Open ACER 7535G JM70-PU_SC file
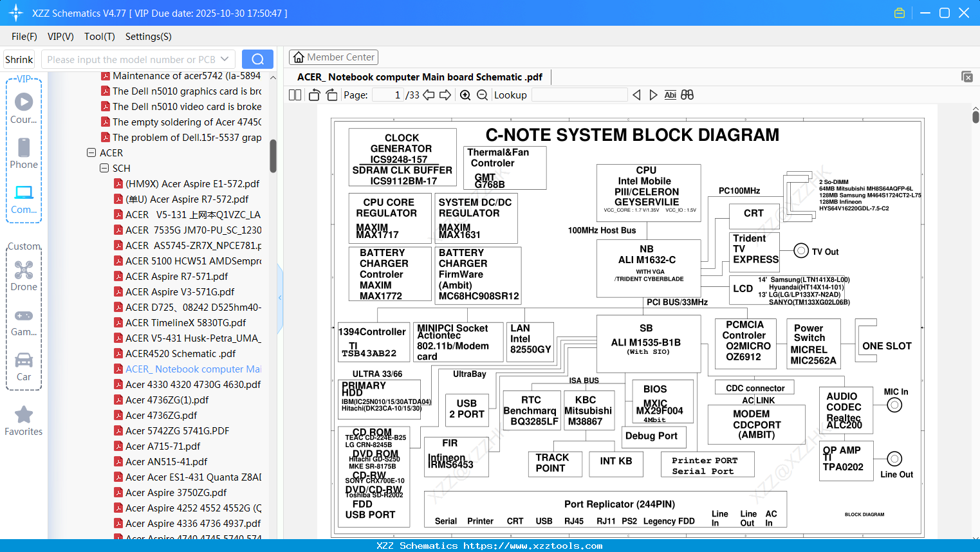This screenshot has height=552, width=980. click(193, 230)
